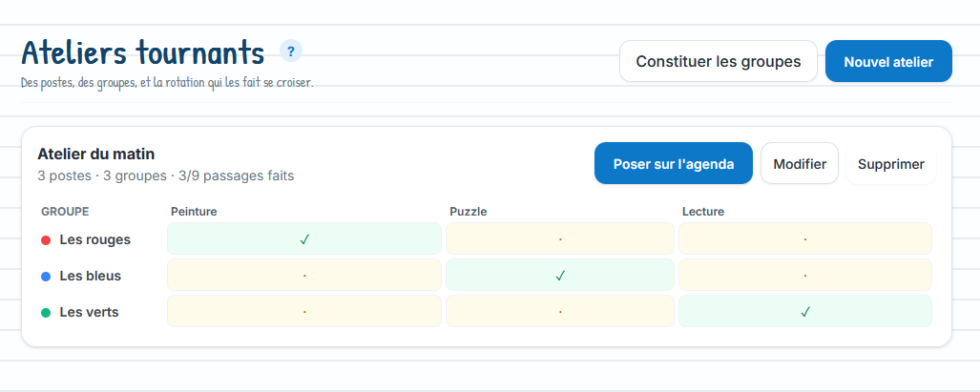Viewport: 980px width, 392px height.
Task: Click the blue dot of Les bleus
Action: (x=46, y=277)
